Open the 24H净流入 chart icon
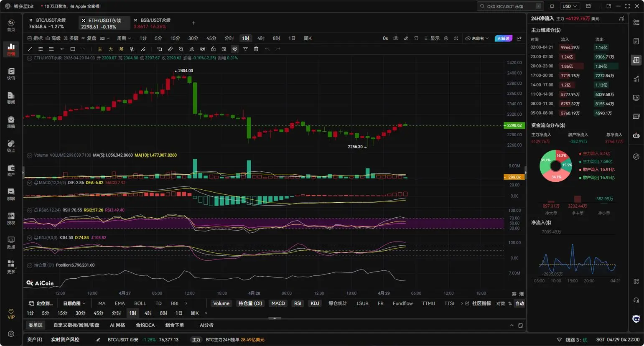The image size is (644, 346). point(621,18)
